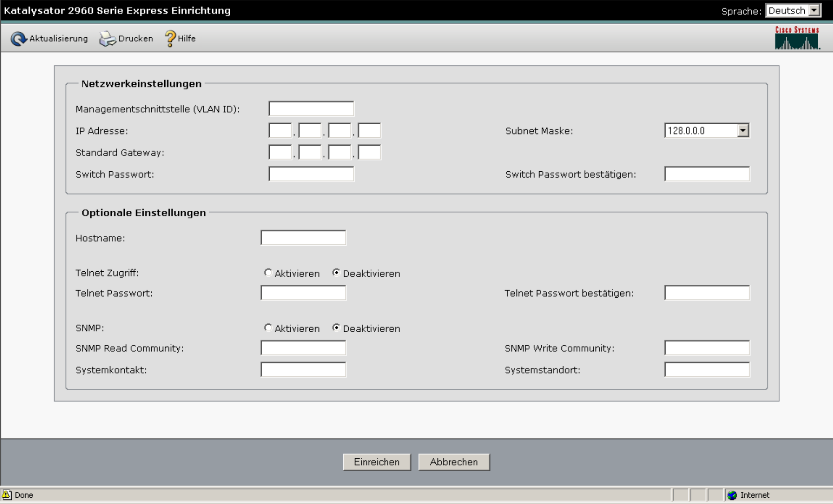This screenshot has width=833, height=504.
Task: Click the second IP Adresse octet field
Action: coord(310,130)
